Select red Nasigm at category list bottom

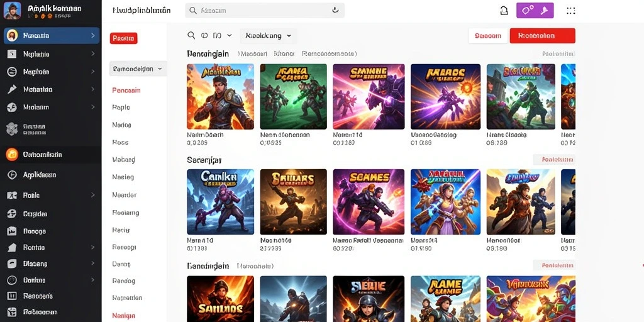tap(124, 316)
